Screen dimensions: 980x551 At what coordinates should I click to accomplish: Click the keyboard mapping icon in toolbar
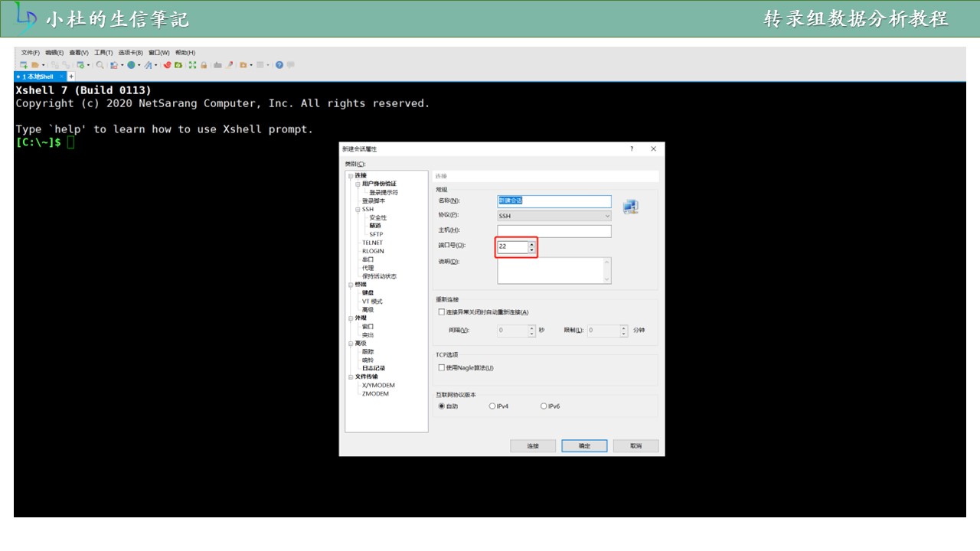click(217, 65)
